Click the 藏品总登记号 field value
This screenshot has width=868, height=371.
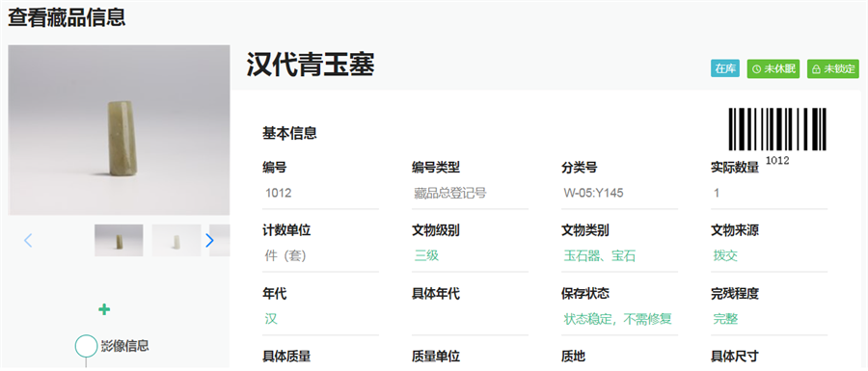click(x=450, y=193)
